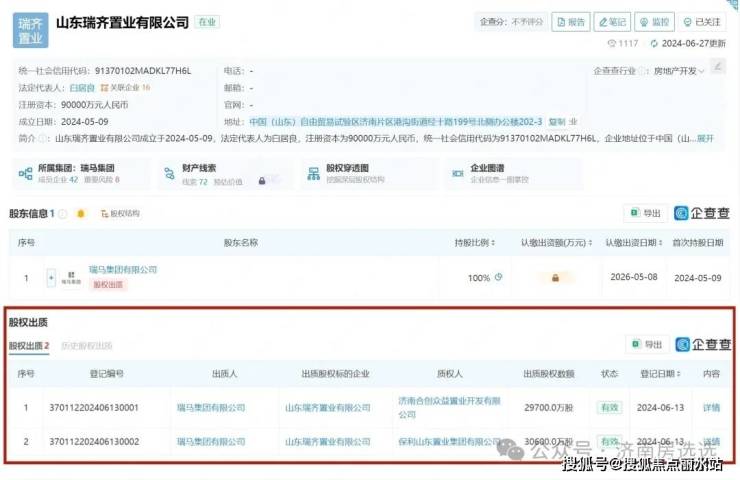Open 济南合创众益置业开发有限公司 pledgee link
Image resolution: width=740 pixels, height=480 pixels.
(449, 407)
